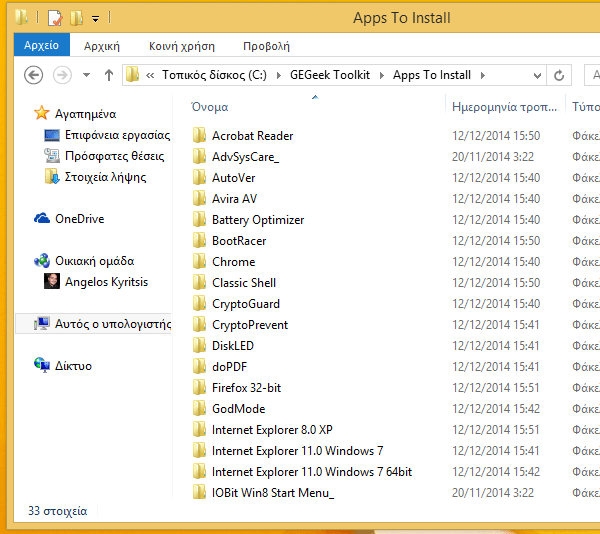
Task: Switch to the Αρχική ribbon tab
Action: tap(102, 46)
